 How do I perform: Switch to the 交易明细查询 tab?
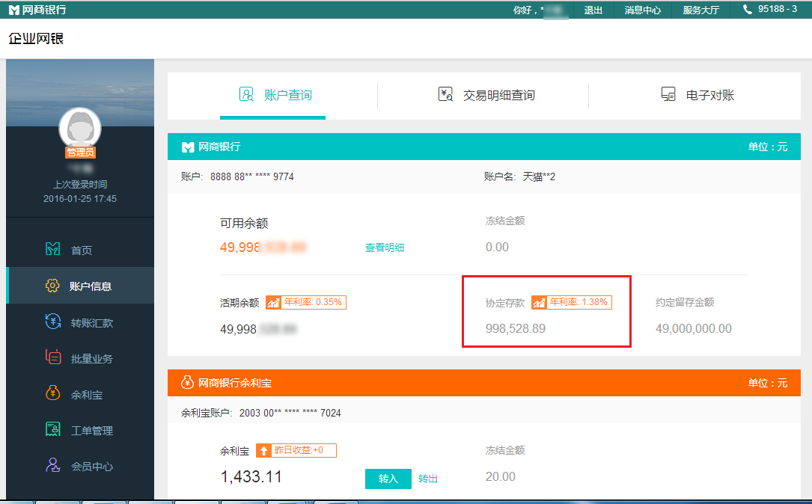pos(486,95)
